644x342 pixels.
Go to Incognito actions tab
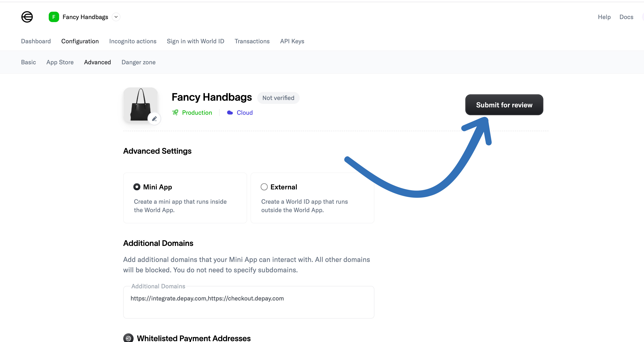(133, 41)
